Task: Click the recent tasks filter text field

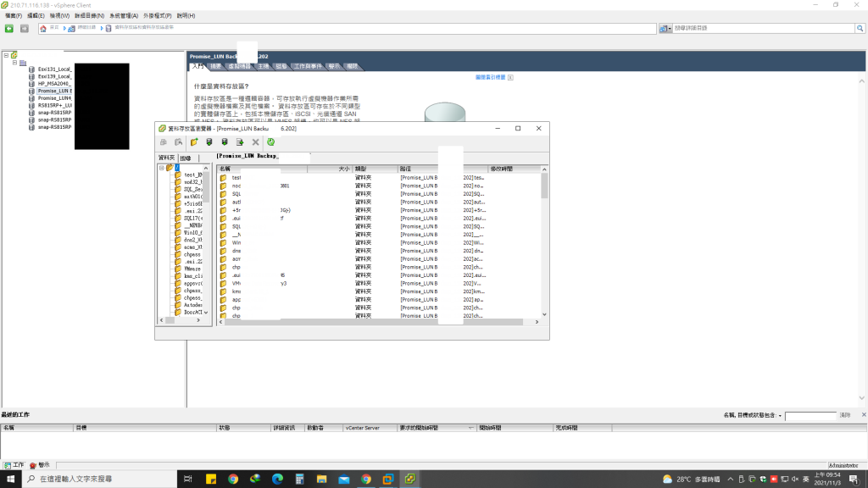Action: pos(810,415)
